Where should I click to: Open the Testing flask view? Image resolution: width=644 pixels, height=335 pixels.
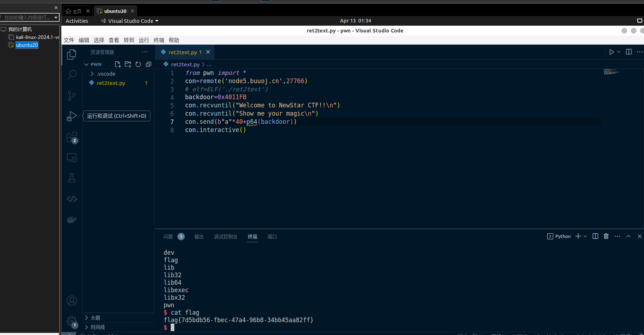pyautogui.click(x=72, y=178)
